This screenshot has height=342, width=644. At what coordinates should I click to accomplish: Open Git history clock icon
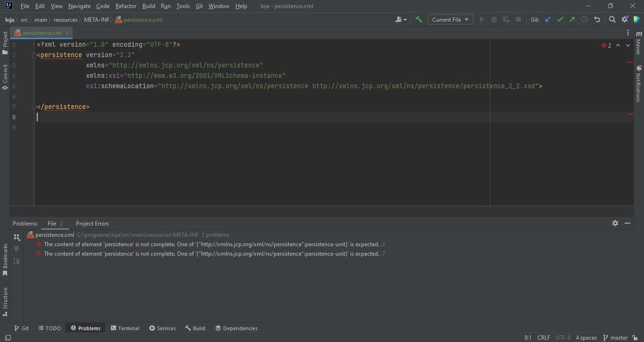[585, 19]
